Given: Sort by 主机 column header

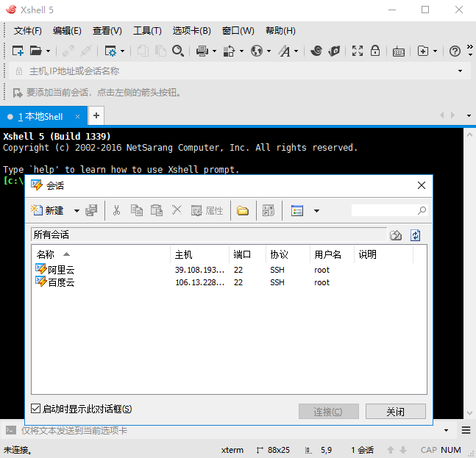Looking at the screenshot, I should [200, 254].
